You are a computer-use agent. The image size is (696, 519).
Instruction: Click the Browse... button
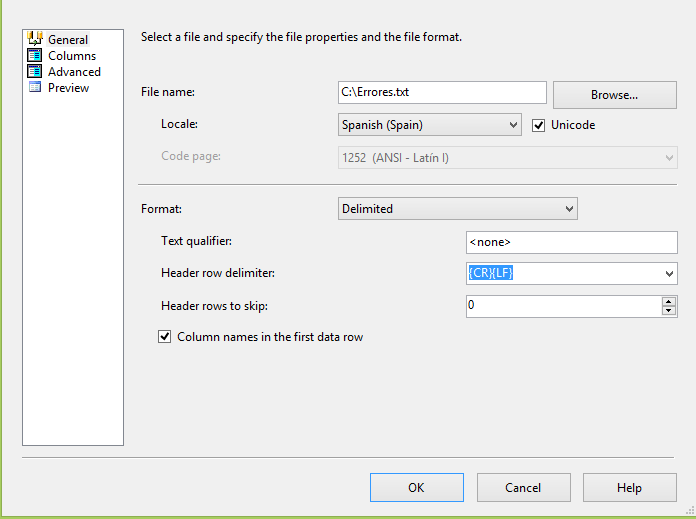click(x=614, y=95)
